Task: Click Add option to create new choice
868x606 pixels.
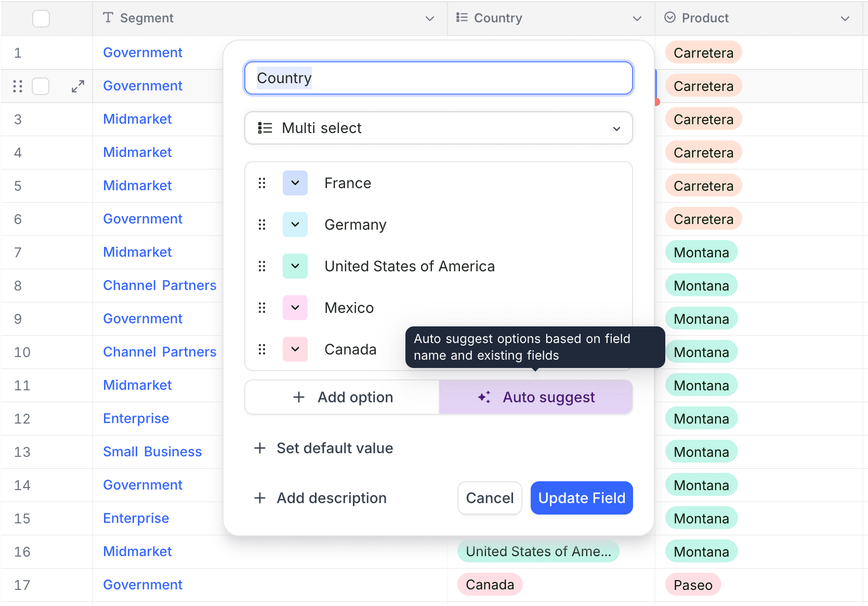Action: click(343, 398)
